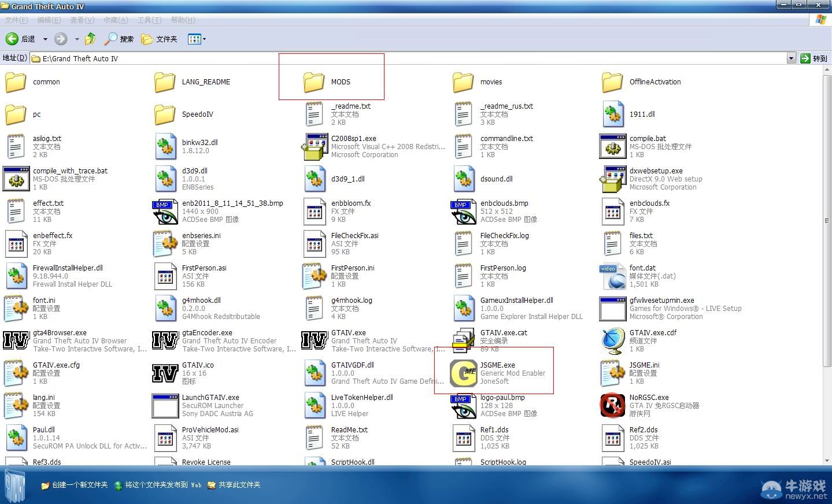Select file name FileCheckFix.asi

[354, 236]
